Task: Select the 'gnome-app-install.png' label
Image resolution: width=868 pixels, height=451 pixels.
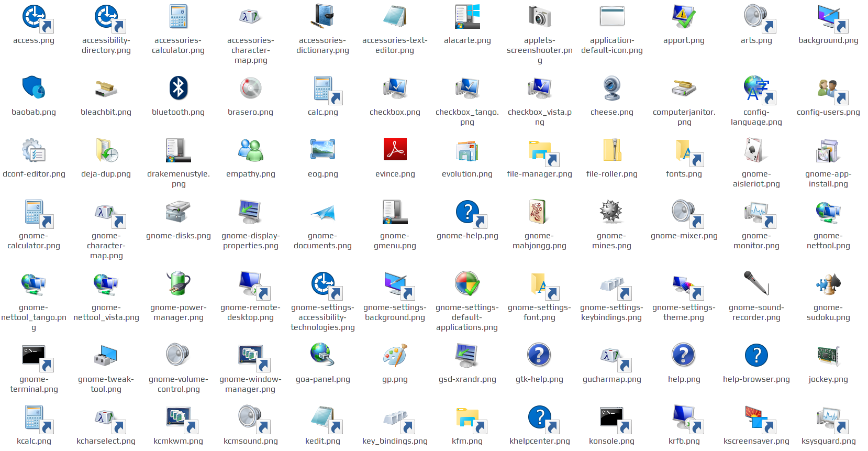Action: point(828,179)
